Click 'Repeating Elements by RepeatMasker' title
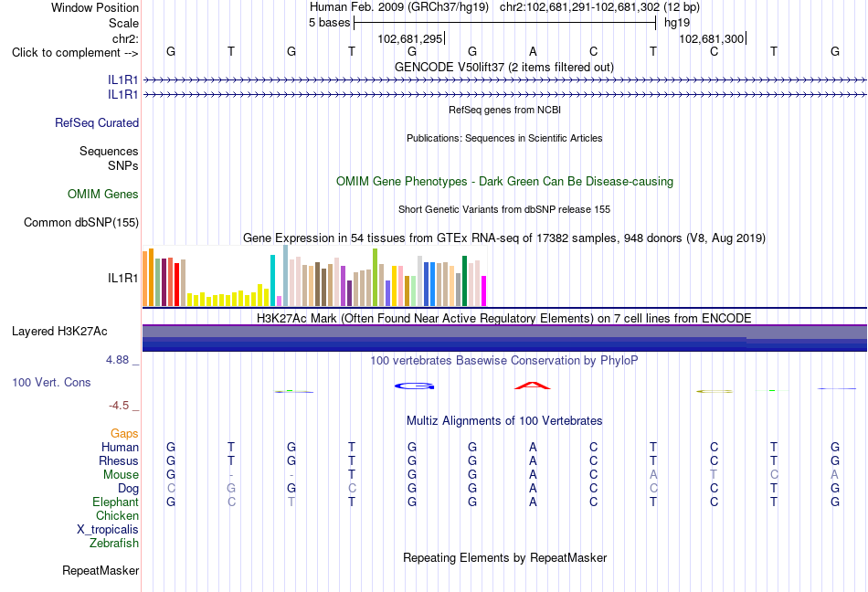 [x=504, y=557]
